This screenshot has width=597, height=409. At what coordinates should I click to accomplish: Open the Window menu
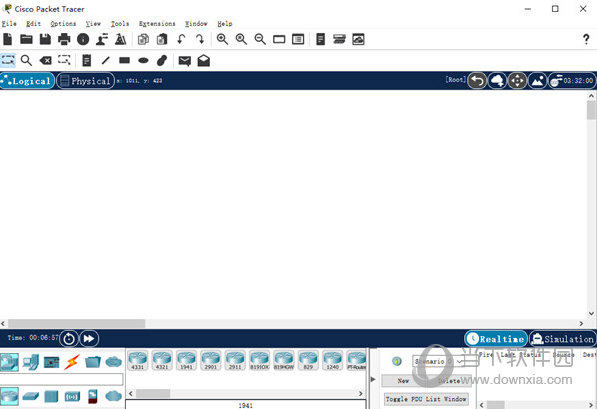coord(196,24)
